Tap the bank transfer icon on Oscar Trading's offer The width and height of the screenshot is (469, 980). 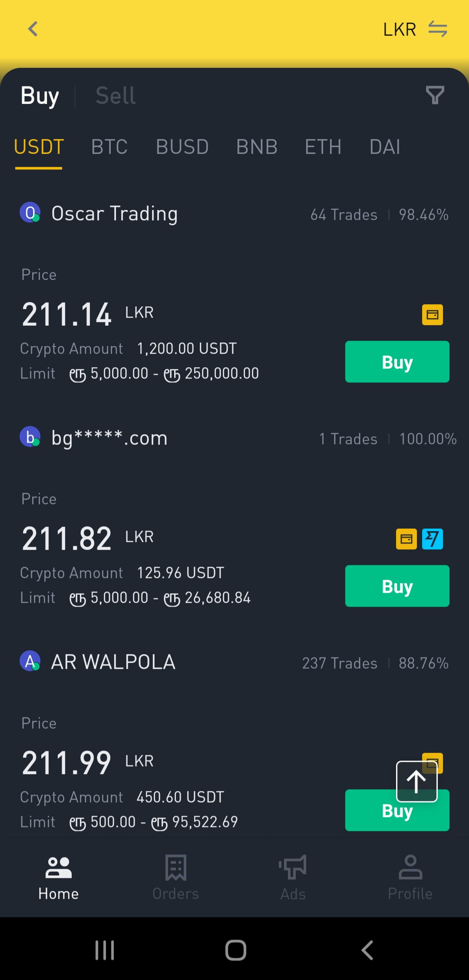pyautogui.click(x=433, y=315)
